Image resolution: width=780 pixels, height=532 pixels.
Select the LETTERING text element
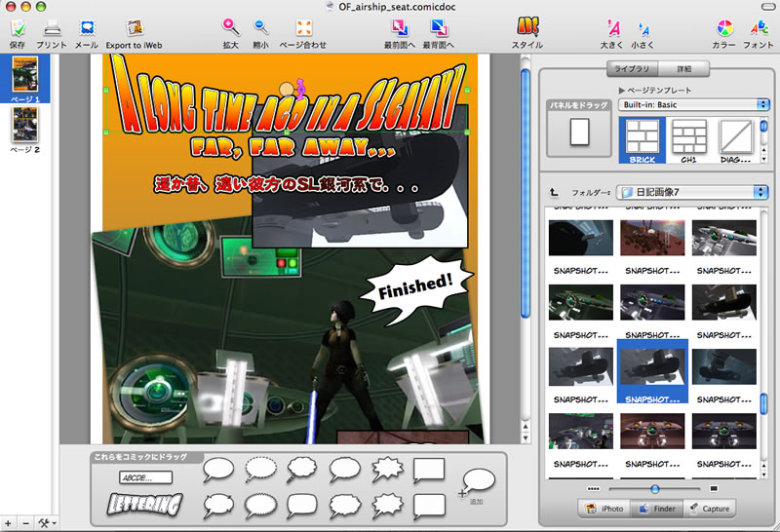pyautogui.click(x=144, y=504)
